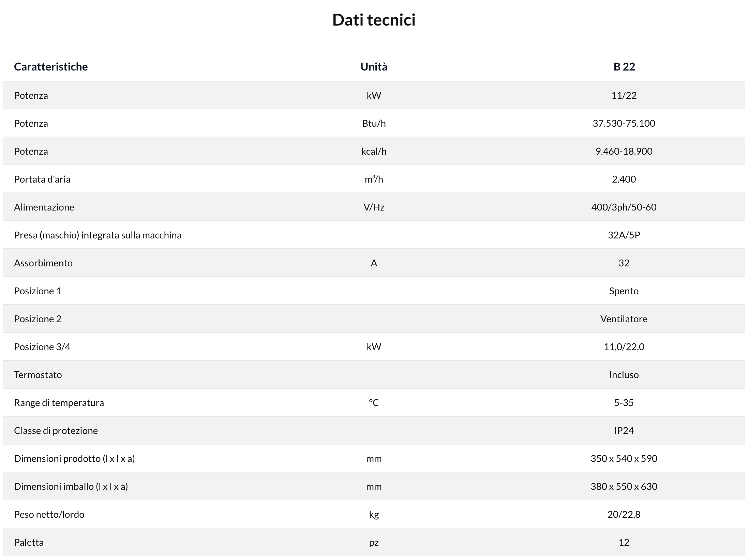Select the "Incluso" thermostat value
Image resolution: width=748 pixels, height=560 pixels.
pos(624,375)
